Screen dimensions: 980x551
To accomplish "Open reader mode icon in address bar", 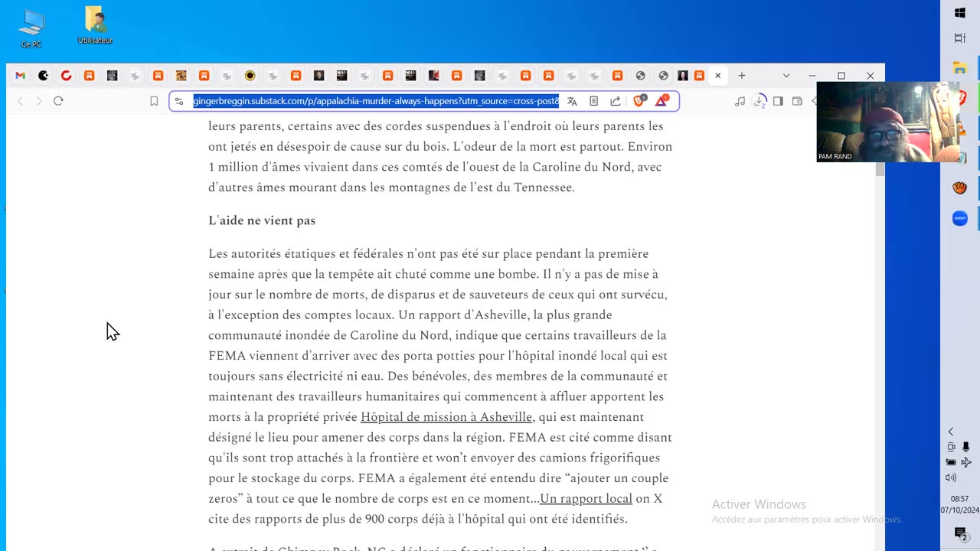I will [x=593, y=101].
